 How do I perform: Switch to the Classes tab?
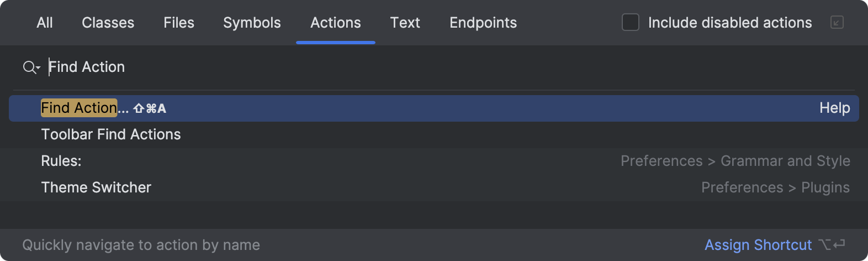click(x=108, y=23)
